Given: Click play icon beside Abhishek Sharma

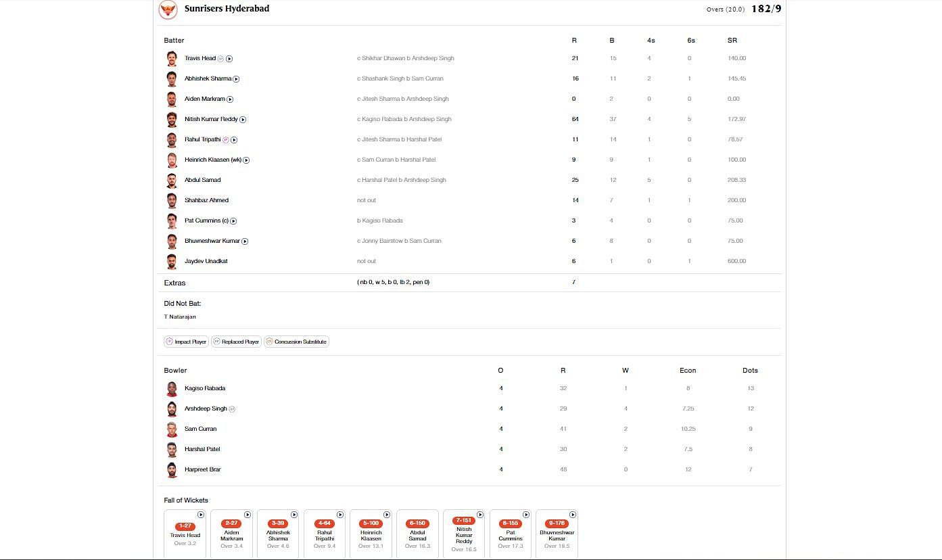Looking at the screenshot, I should pyautogui.click(x=236, y=79).
